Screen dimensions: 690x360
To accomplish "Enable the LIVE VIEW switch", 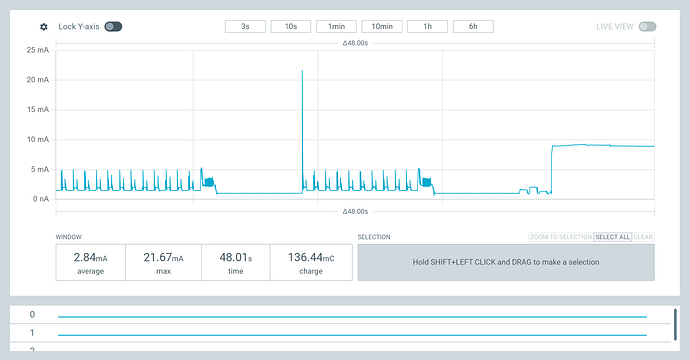I will (647, 26).
